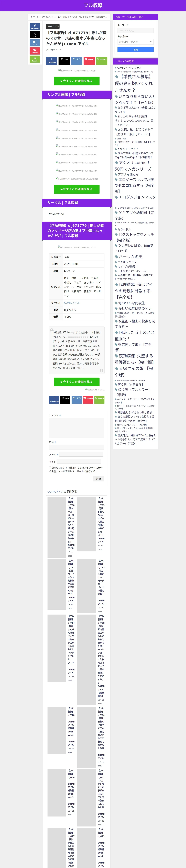Image resolution: width=186 pixels, height=868 pixels.
Task: Save to Pocket using the button under the article title
Action: (89, 61)
